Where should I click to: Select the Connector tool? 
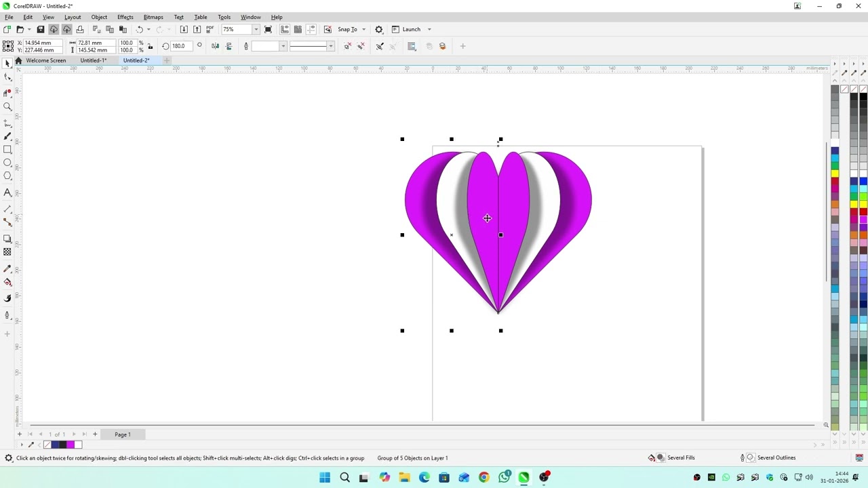(7, 222)
